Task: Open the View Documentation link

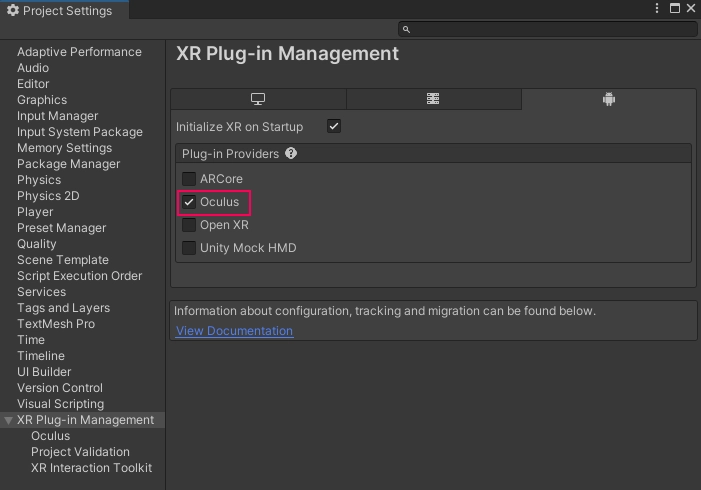Action: coord(234,331)
